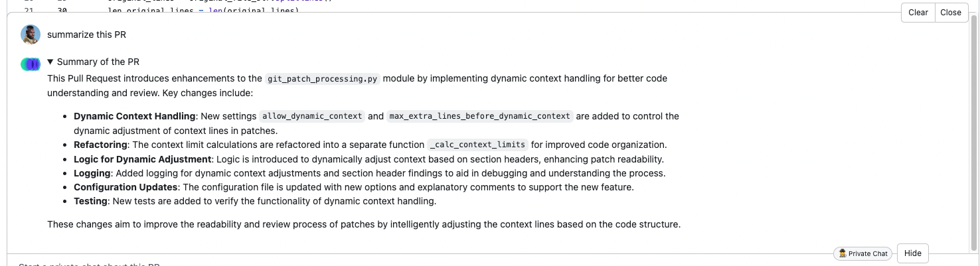This screenshot has width=980, height=266.
Task: Click the Dynamic Context Handling bullet heading
Action: click(x=134, y=116)
